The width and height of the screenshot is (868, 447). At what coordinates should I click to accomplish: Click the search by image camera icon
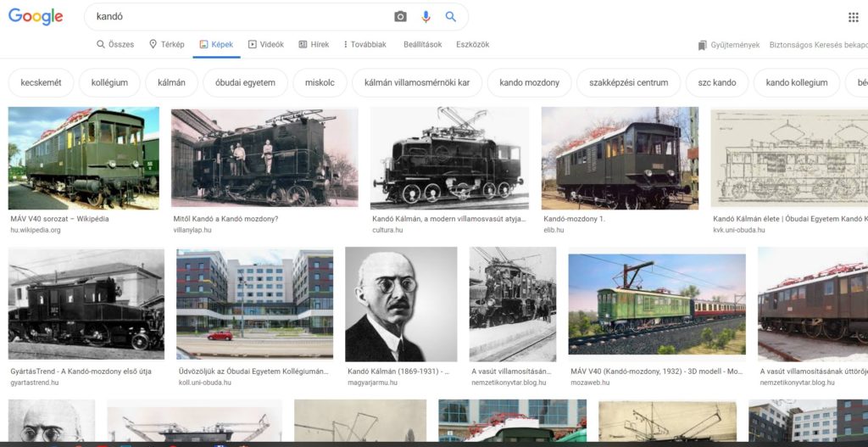pyautogui.click(x=400, y=17)
